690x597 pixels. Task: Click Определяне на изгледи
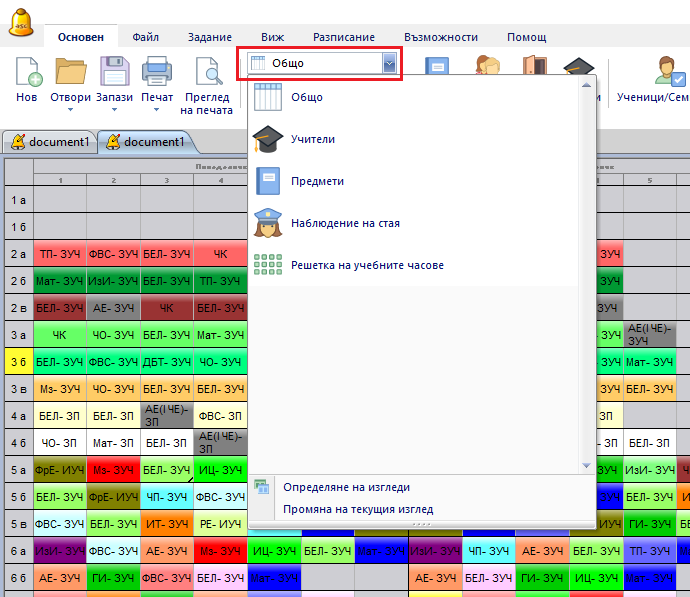(346, 487)
